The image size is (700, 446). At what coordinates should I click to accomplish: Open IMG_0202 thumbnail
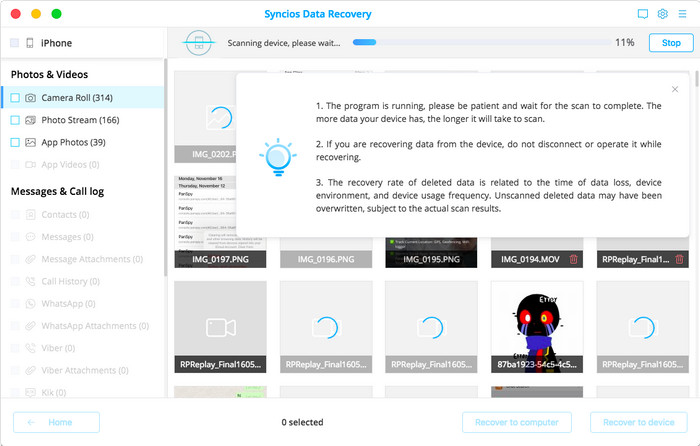[x=205, y=117]
